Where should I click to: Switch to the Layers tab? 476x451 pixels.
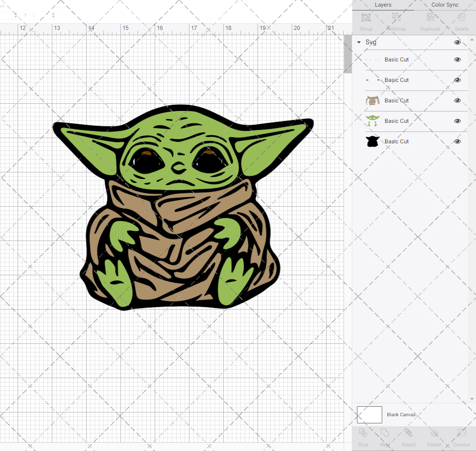[383, 5]
